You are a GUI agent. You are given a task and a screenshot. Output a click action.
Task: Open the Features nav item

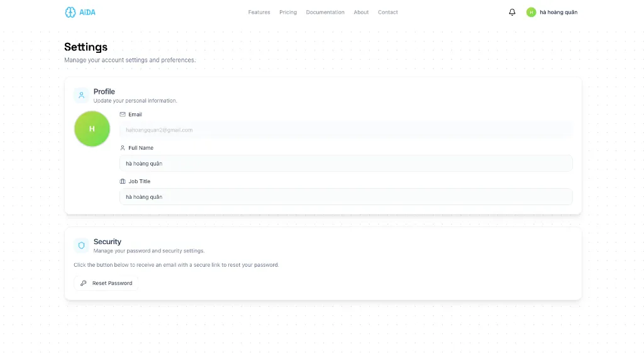(259, 13)
